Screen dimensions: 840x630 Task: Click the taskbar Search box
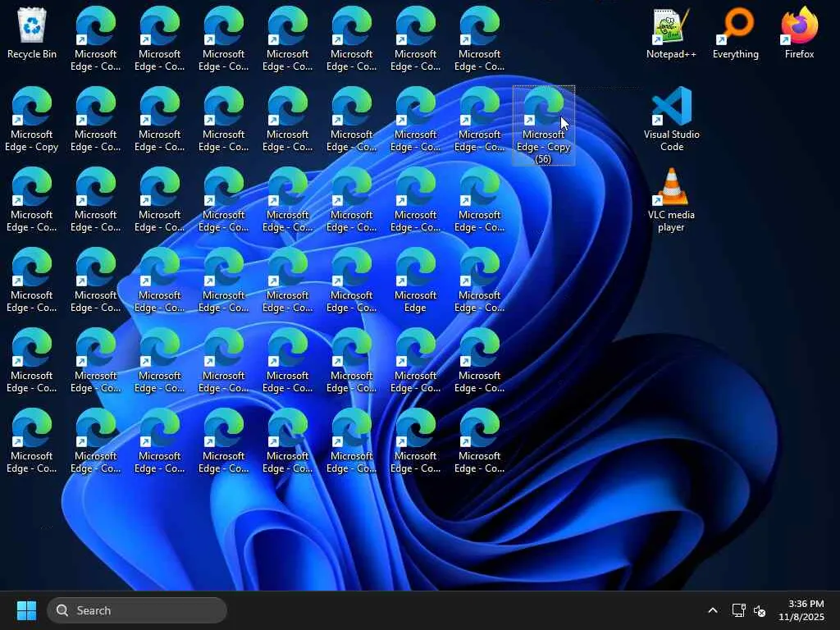click(137, 610)
